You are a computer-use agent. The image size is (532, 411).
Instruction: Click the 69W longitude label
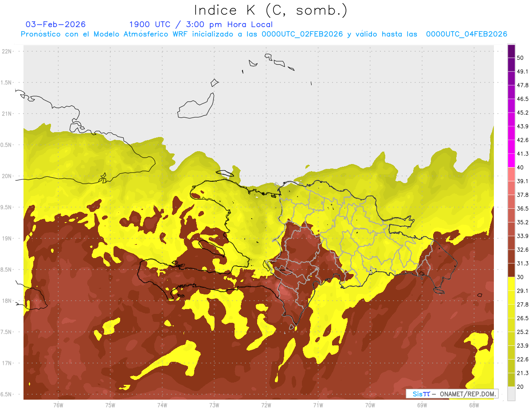click(x=422, y=405)
